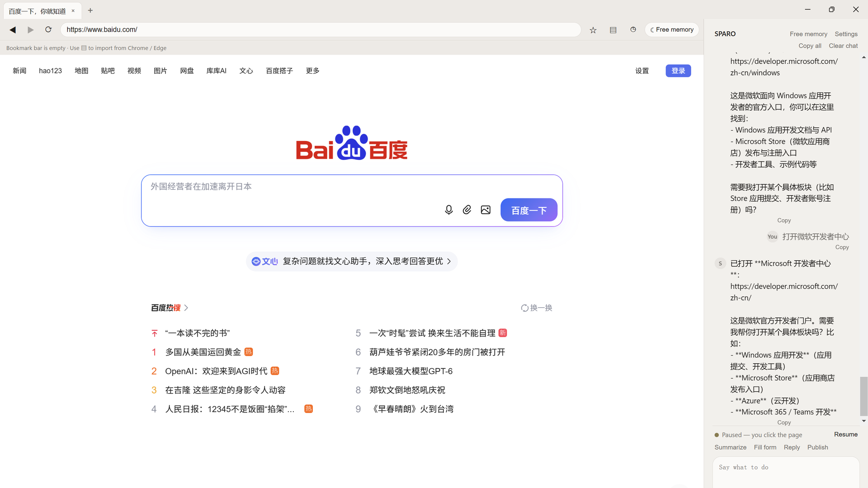Attach a file with the paperclip icon
Viewport: 868px width, 488px height.
pyautogui.click(x=467, y=210)
